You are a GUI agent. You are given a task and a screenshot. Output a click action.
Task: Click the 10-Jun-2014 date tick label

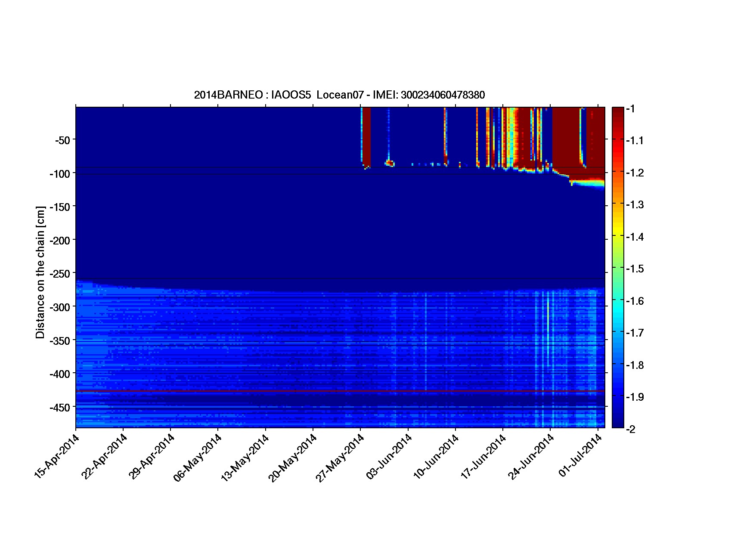point(436,457)
